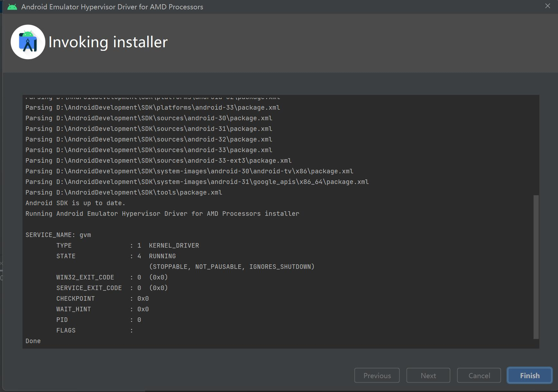The height and width of the screenshot is (392, 558).
Task: Click the FLAGS line
Action: click(95, 330)
